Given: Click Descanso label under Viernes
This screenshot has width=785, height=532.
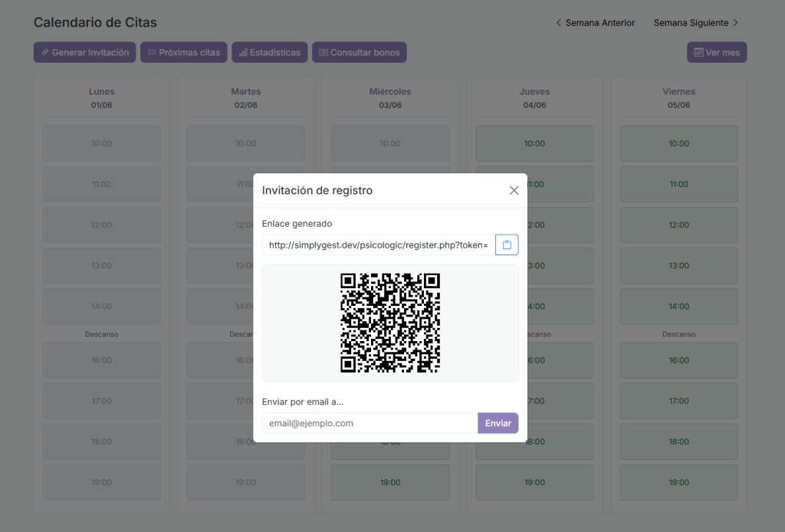Looking at the screenshot, I should coord(679,334).
